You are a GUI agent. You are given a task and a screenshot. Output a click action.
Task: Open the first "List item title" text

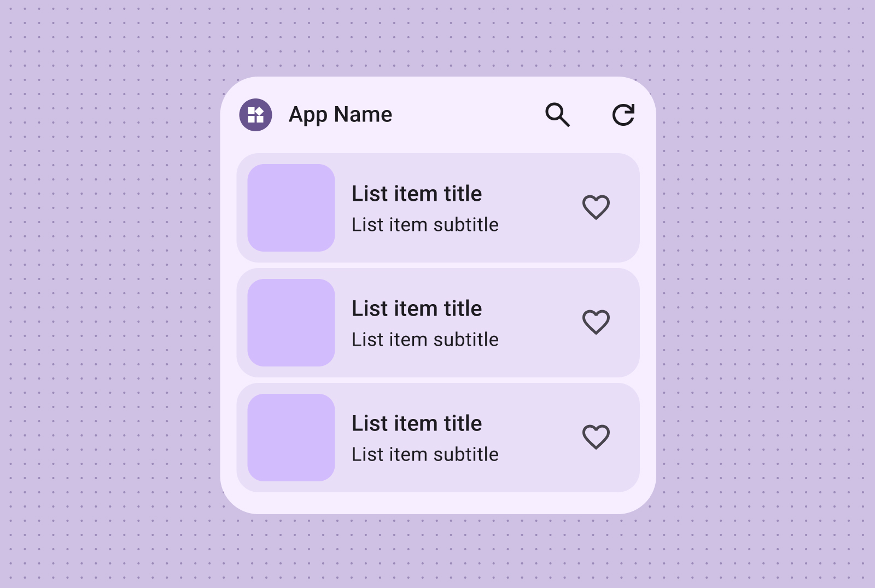pos(417,194)
